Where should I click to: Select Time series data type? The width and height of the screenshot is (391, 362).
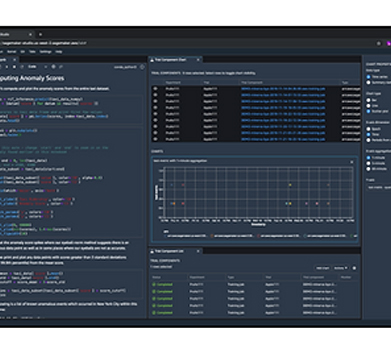[368, 77]
